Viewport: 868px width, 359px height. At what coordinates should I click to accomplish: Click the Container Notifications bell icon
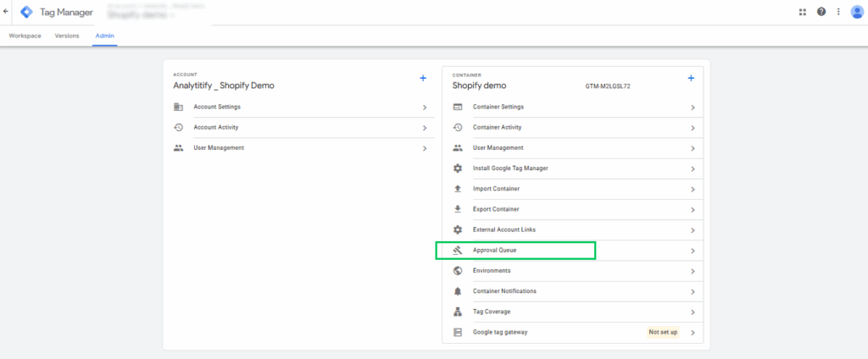457,291
